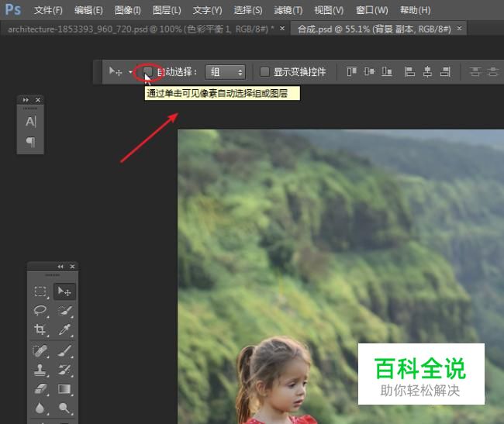Open the 文字(Y) menu
Image resolution: width=504 pixels, height=424 pixels.
(x=207, y=10)
